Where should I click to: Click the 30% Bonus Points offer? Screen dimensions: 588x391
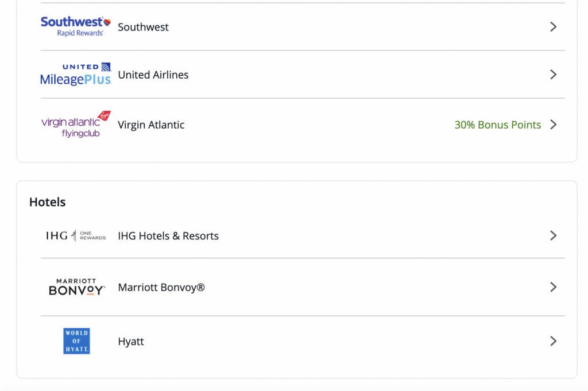[x=497, y=125]
